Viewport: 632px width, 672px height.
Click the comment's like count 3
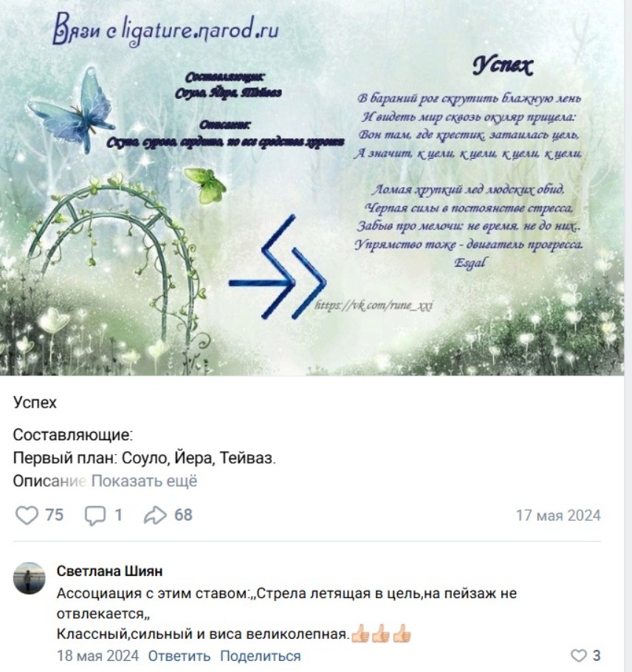(x=597, y=655)
